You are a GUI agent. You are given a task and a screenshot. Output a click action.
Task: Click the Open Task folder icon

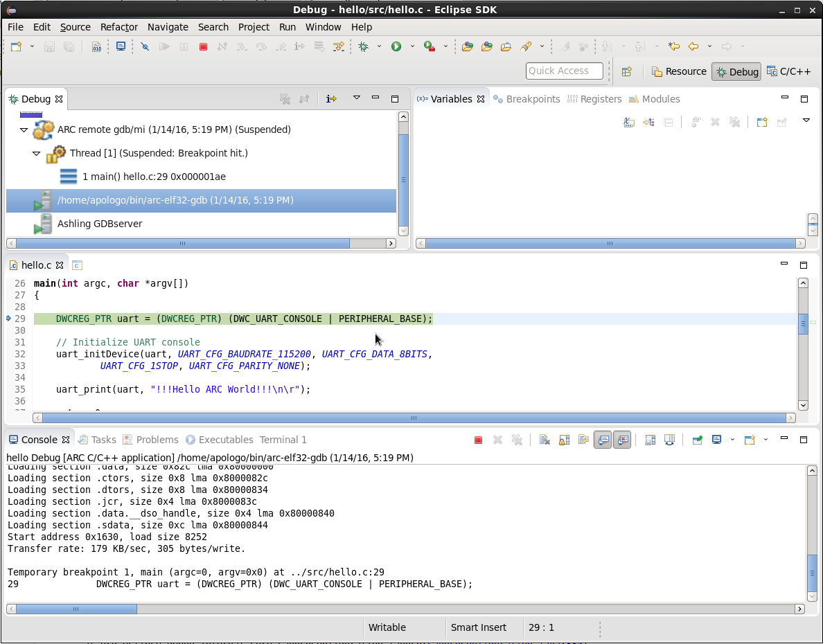(x=506, y=46)
